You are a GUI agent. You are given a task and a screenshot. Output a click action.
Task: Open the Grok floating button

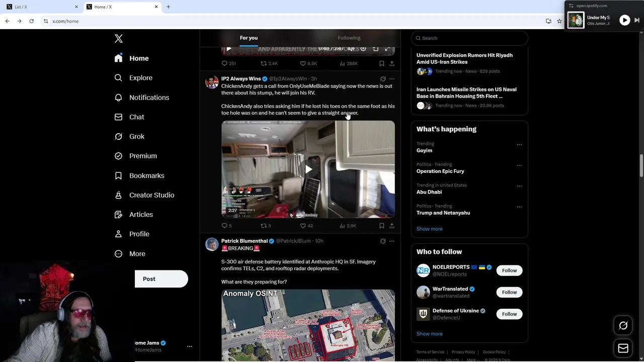click(623, 326)
